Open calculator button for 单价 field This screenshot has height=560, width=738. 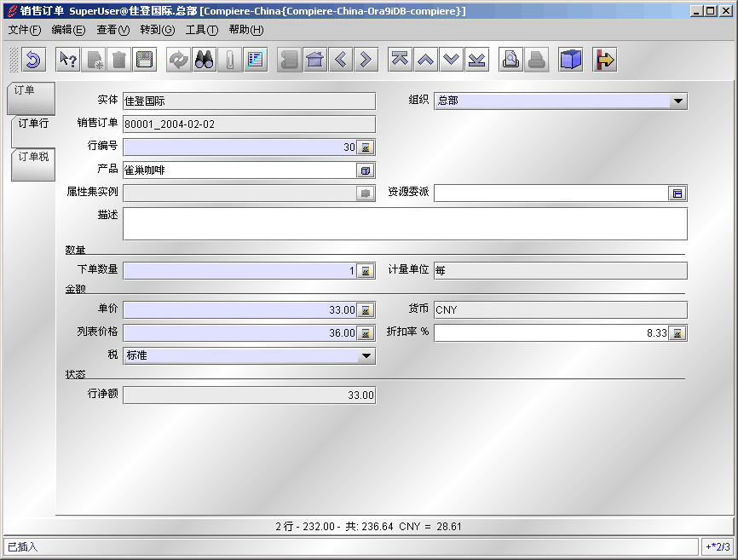[x=366, y=309]
